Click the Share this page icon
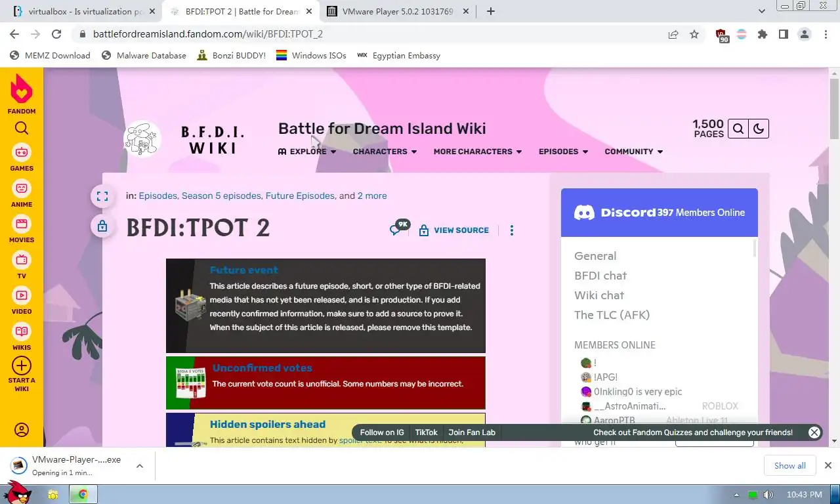The image size is (840, 504). 673,34
